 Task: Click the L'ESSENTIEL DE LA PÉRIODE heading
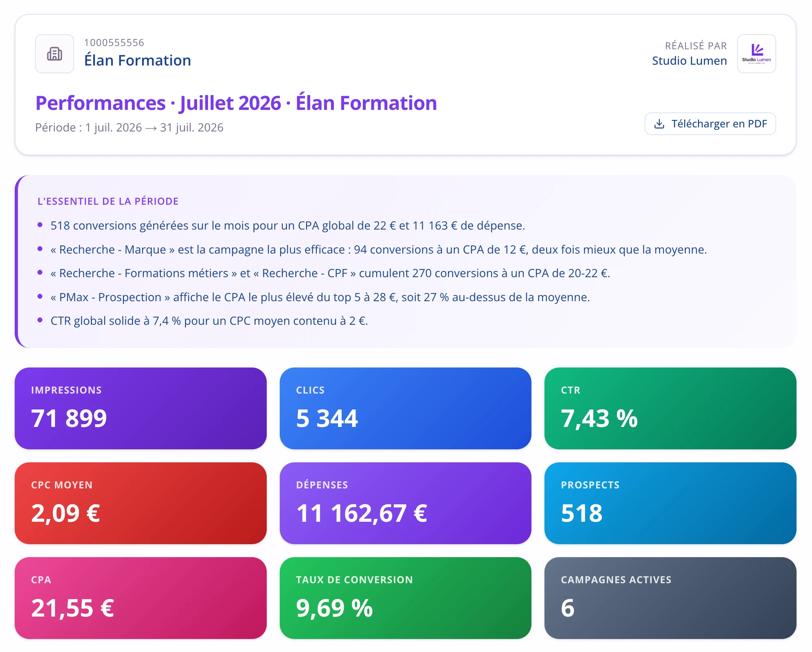(108, 201)
